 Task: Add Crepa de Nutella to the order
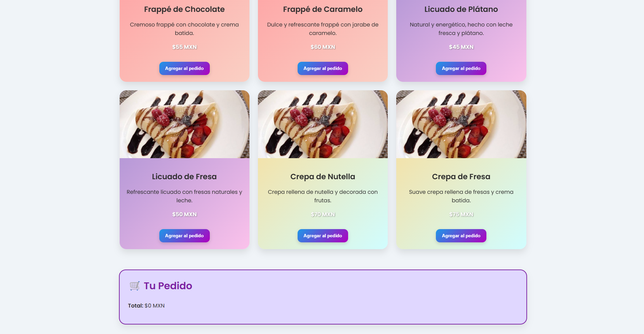323,236
